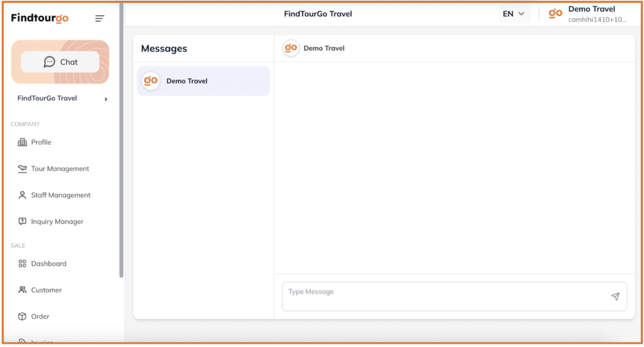Open the Chat button
644x347 pixels.
[60, 62]
